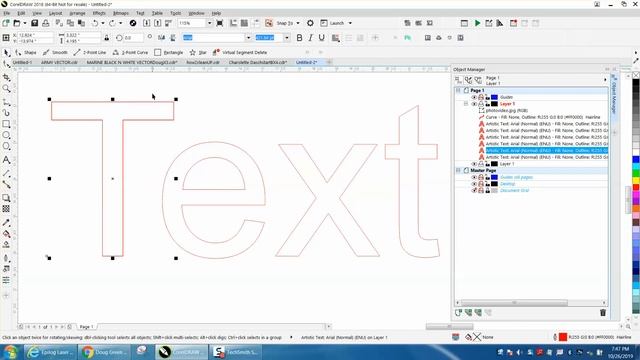Open Object Manager flyout arrow menu
640x360 pixels.
tap(605, 80)
